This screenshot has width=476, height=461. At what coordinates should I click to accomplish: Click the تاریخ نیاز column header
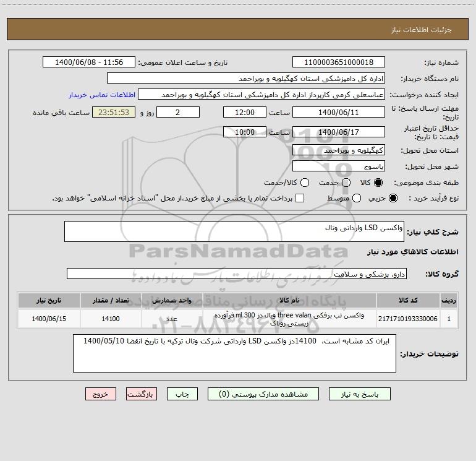pyautogui.click(x=49, y=300)
